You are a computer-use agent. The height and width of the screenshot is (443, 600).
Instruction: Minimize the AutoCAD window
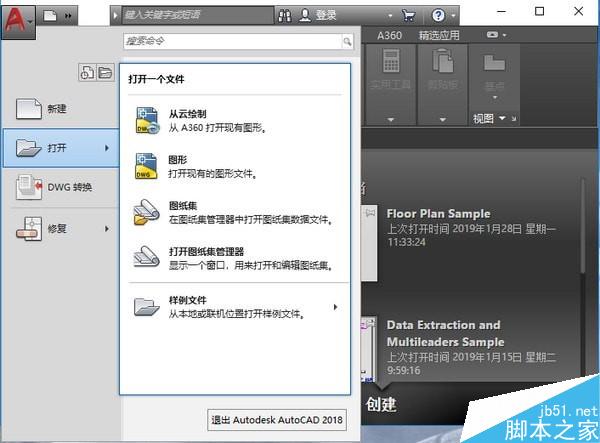(x=502, y=11)
